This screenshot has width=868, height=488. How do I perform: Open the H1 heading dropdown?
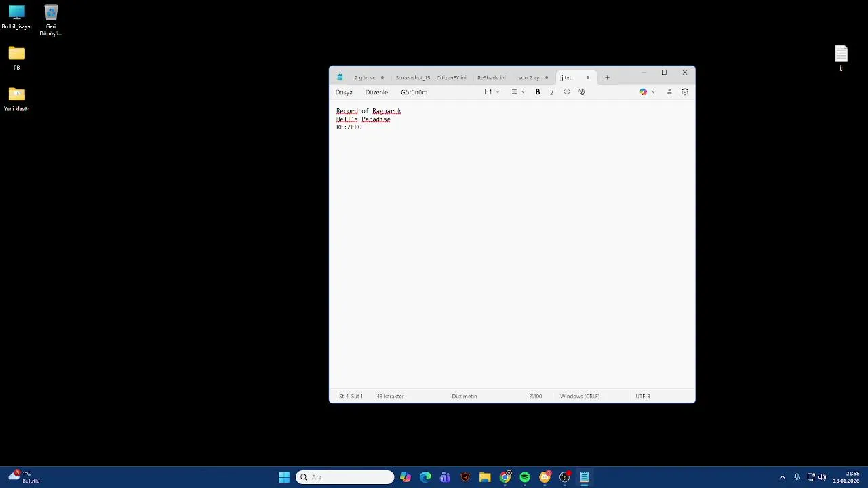[x=492, y=92]
